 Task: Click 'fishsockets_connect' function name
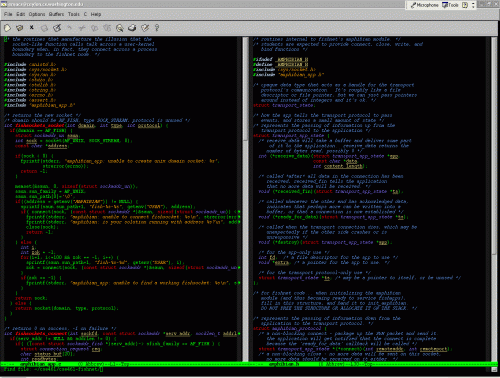(x=41, y=333)
